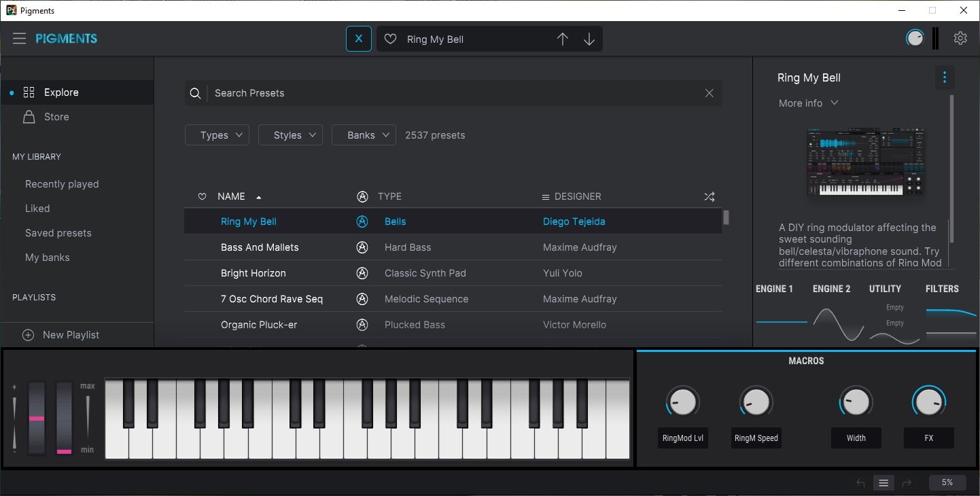Adjust the Width macro knob

point(856,402)
